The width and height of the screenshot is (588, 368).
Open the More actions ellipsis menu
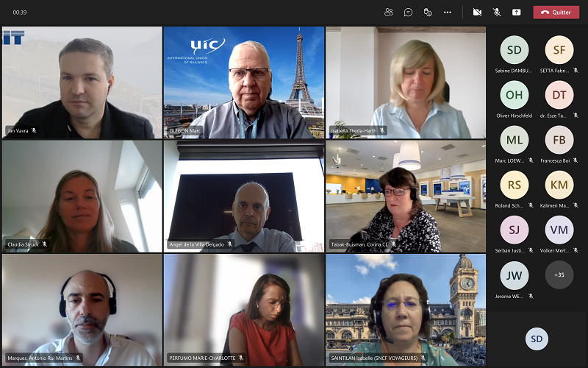click(x=448, y=12)
